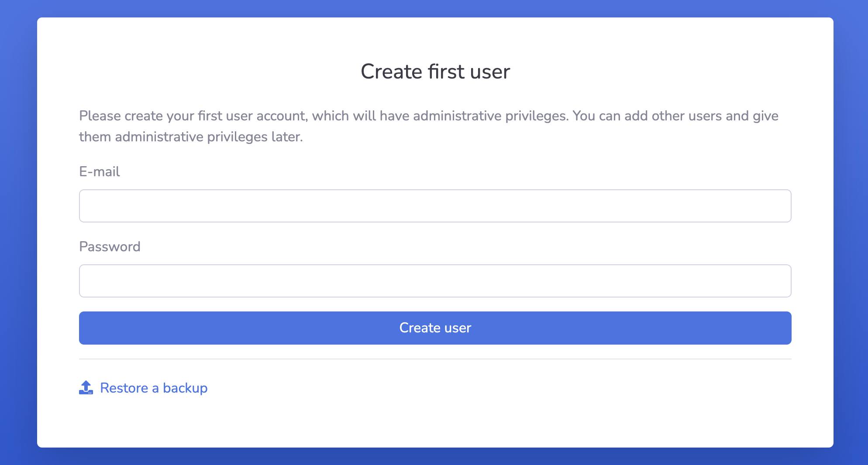868x465 pixels.
Task: Click the E-mail field label
Action: click(99, 171)
